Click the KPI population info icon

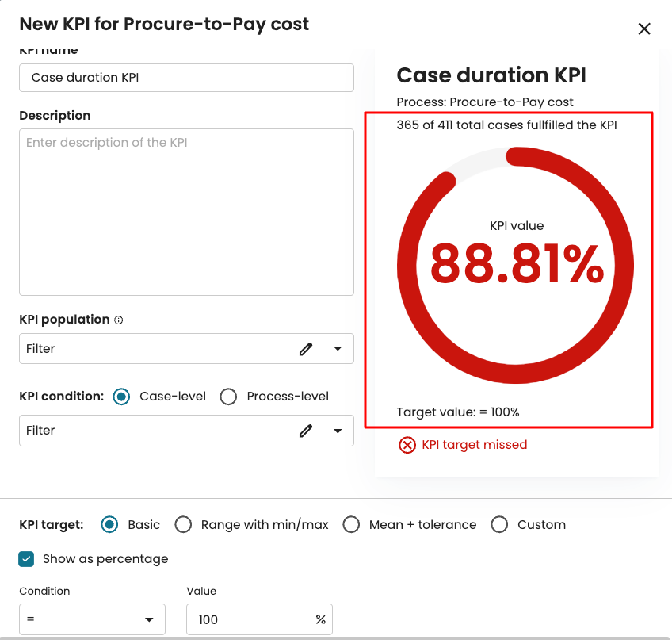[119, 320]
